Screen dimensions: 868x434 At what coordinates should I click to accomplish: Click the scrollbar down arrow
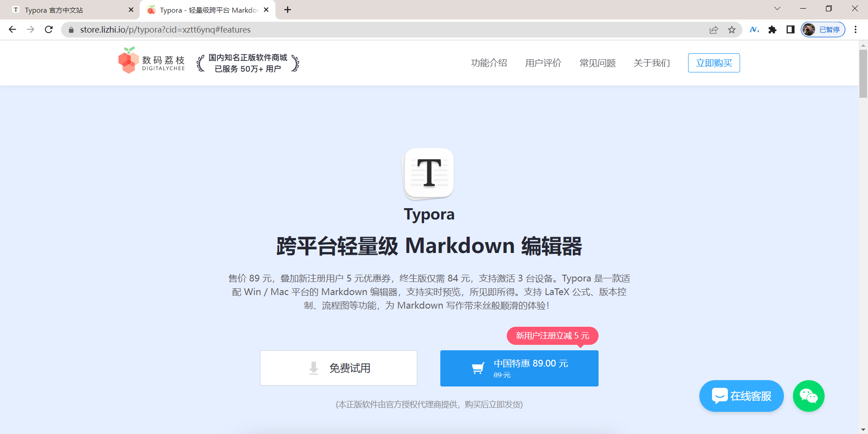coord(863,429)
